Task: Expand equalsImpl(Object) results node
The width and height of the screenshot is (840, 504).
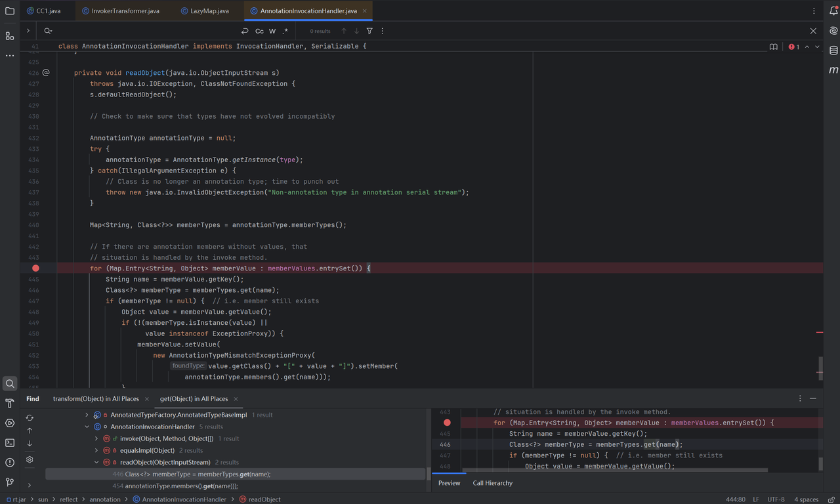Action: pyautogui.click(x=96, y=450)
